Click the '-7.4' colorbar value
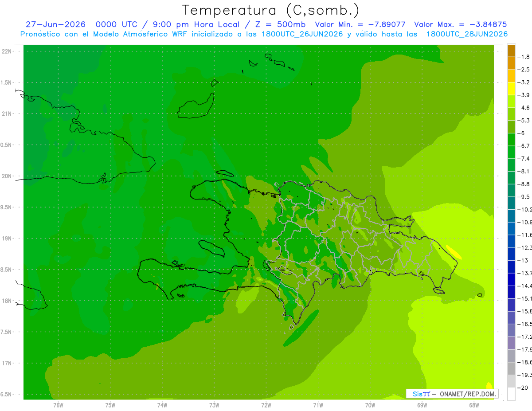532x411 pixels. click(x=524, y=159)
